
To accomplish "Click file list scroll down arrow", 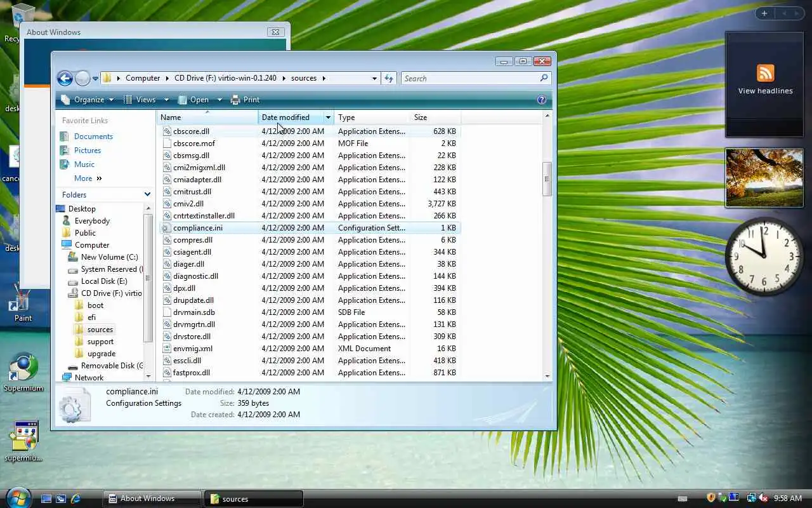I will [x=547, y=376].
